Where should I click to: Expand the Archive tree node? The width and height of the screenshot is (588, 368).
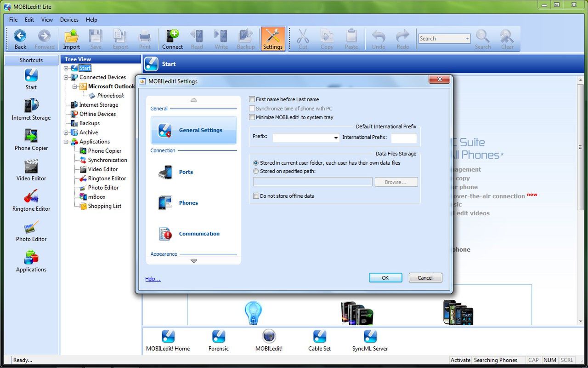(x=66, y=132)
